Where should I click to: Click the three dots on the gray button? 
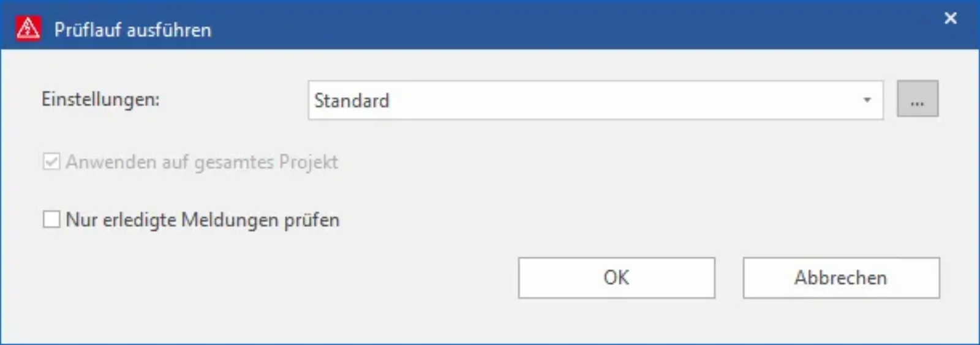point(917,104)
